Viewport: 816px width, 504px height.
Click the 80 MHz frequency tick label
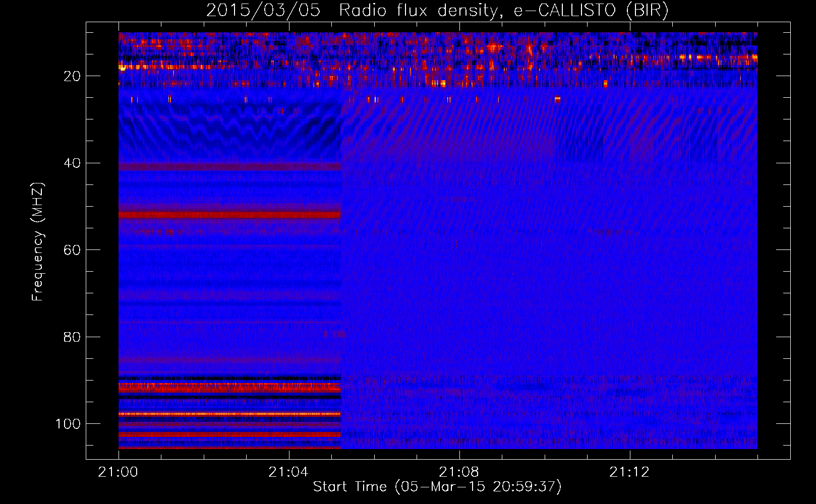coord(72,337)
